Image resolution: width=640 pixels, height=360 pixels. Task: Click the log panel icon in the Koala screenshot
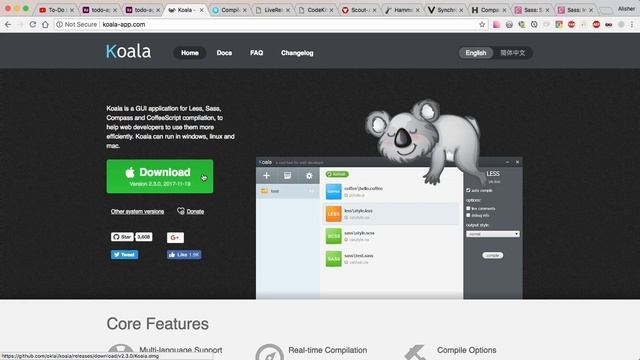tap(288, 176)
